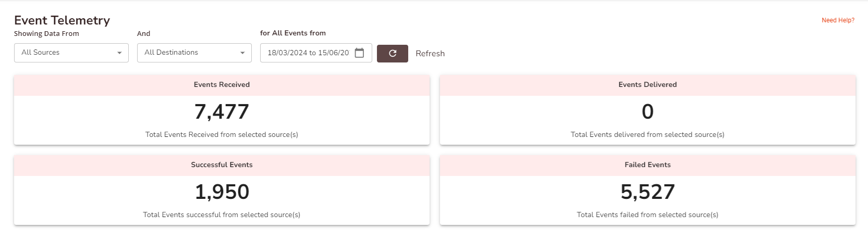
Task: Click the 7,477 events received count
Action: coord(222,111)
